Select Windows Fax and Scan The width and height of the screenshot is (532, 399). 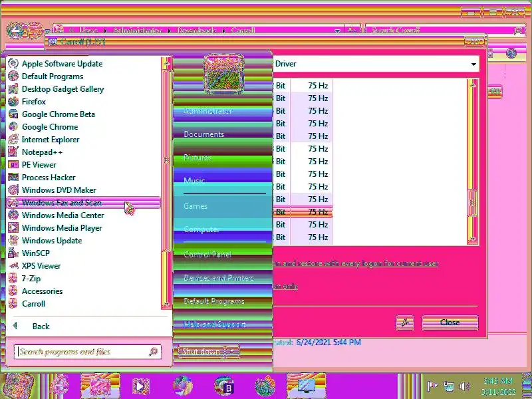tap(83, 203)
